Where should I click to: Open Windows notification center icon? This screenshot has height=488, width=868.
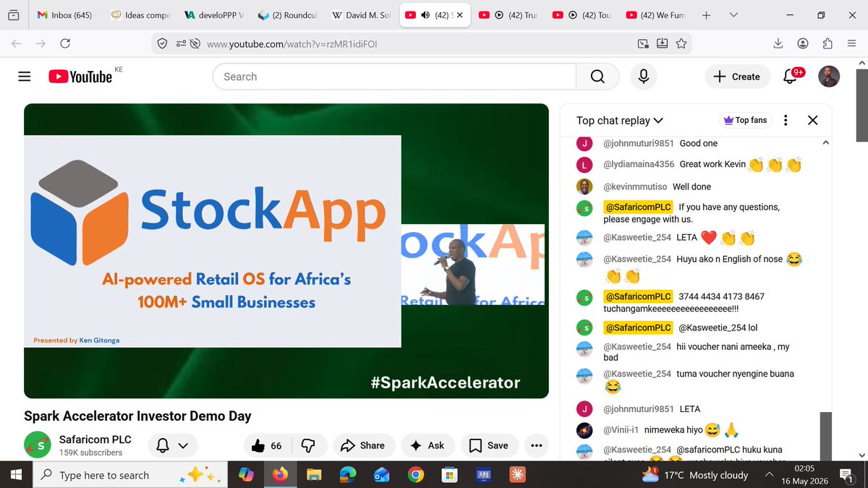(846, 475)
